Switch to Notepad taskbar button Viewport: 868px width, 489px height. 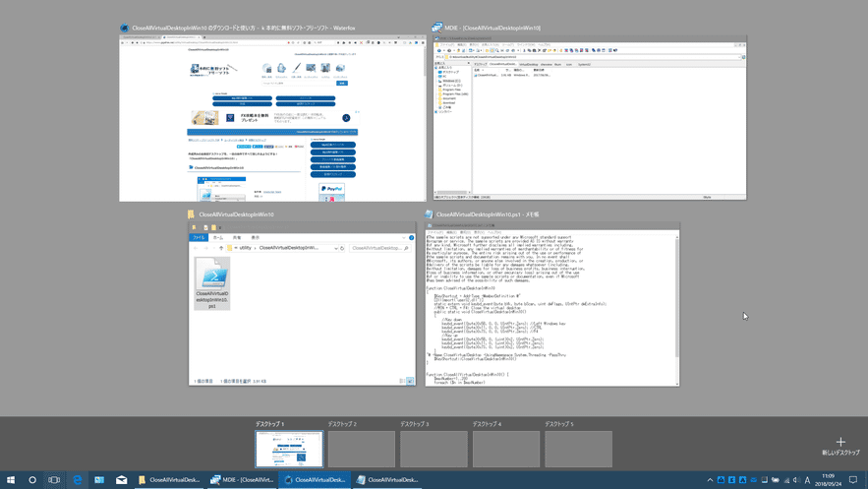(x=387, y=479)
